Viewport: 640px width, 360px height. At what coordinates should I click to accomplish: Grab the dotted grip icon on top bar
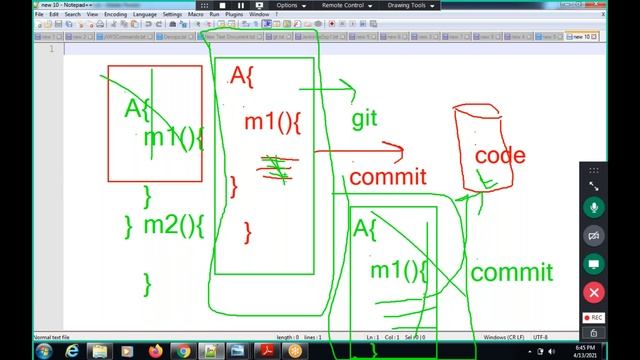coord(204,5)
